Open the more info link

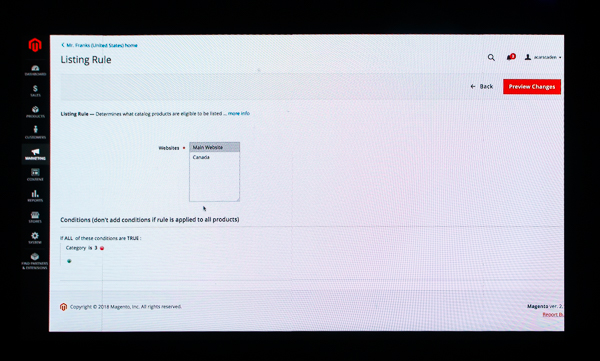tap(239, 113)
